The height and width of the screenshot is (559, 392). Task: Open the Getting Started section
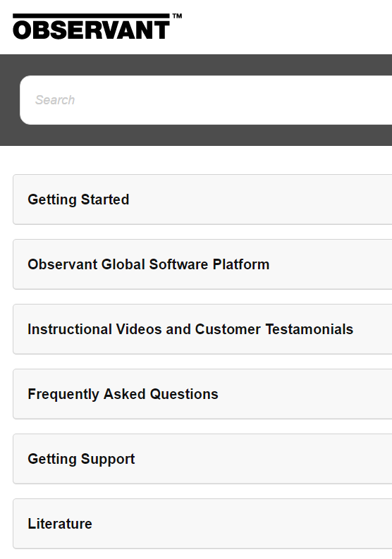point(202,199)
